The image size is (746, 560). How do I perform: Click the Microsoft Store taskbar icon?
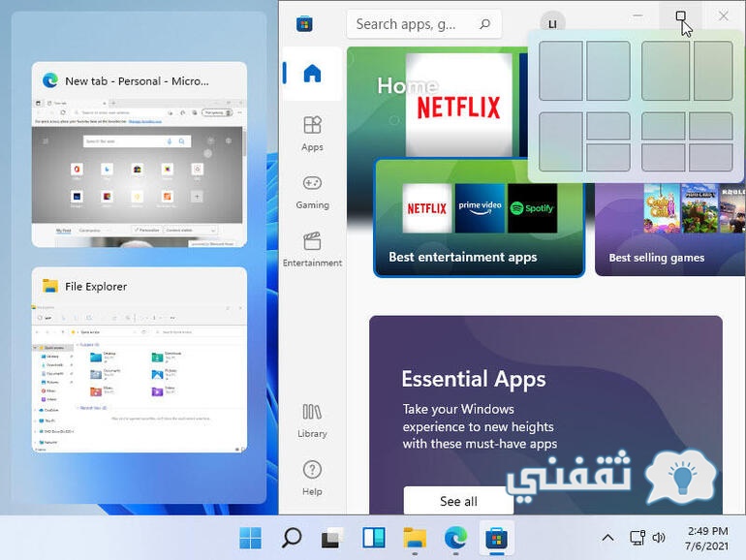tap(496, 538)
